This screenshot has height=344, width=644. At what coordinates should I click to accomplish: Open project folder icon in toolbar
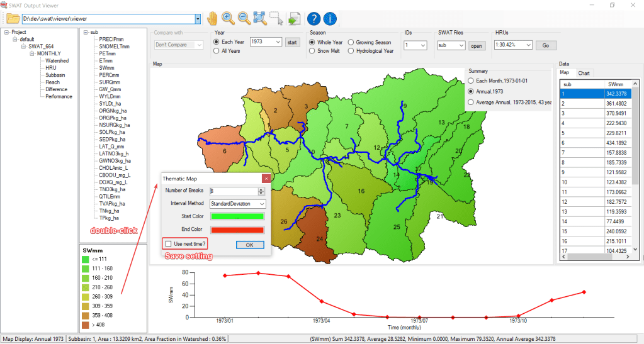(x=13, y=18)
